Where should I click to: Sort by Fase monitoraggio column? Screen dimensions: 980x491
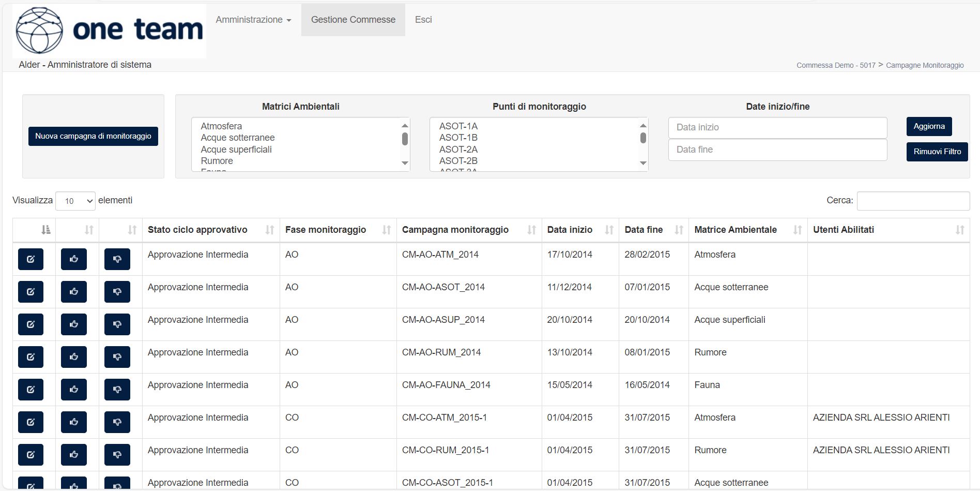click(x=338, y=230)
